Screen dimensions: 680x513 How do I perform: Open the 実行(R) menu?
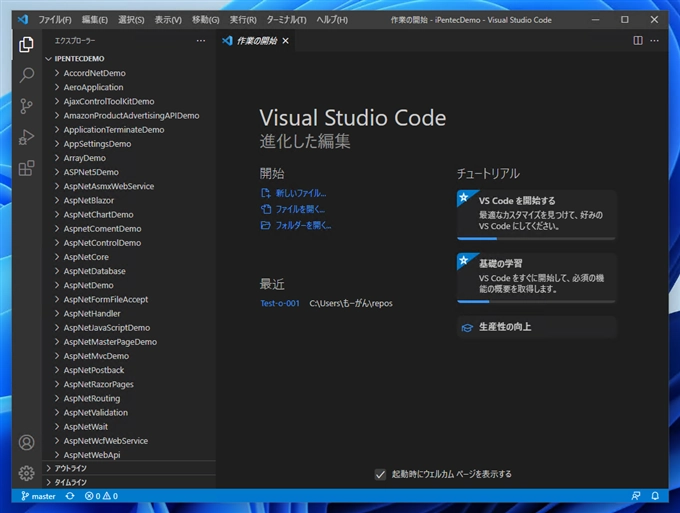click(243, 20)
